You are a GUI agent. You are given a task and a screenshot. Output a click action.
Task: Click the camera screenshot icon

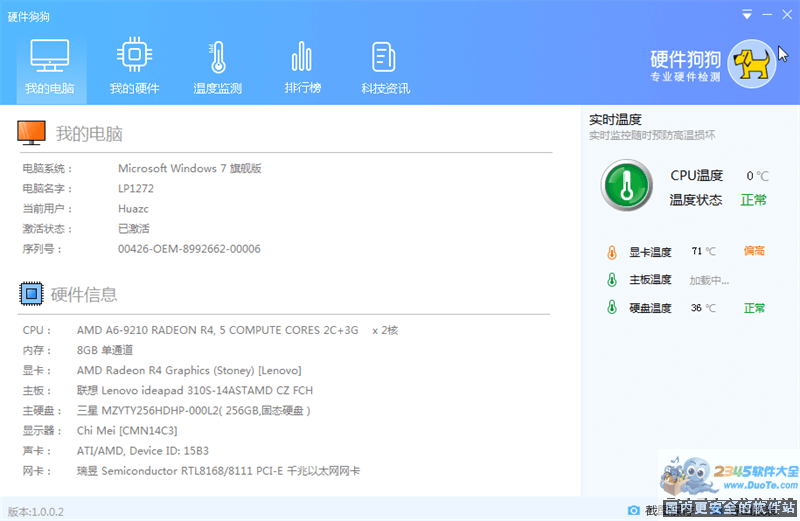click(x=632, y=510)
